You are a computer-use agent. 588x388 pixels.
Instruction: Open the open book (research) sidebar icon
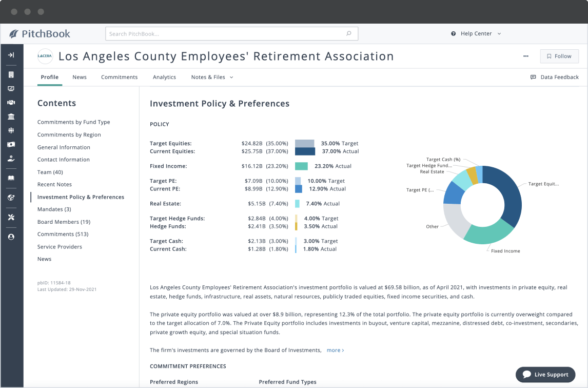tap(11, 178)
